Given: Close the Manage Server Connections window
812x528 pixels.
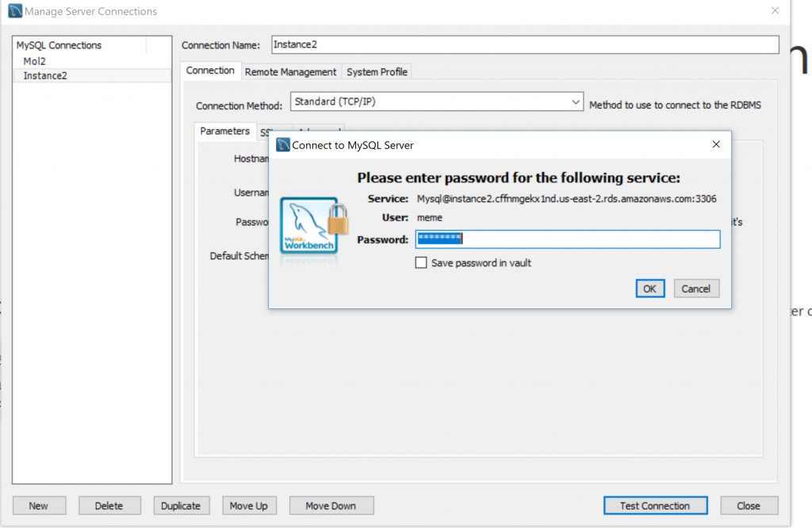Looking at the screenshot, I should pyautogui.click(x=775, y=10).
